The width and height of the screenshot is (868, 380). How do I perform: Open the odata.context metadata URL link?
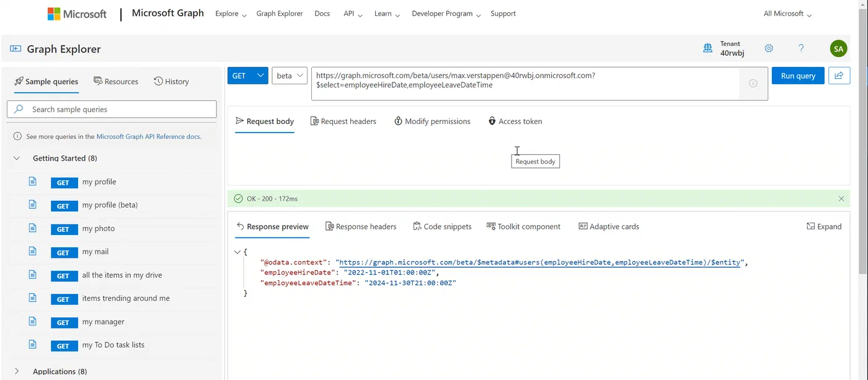(540, 263)
